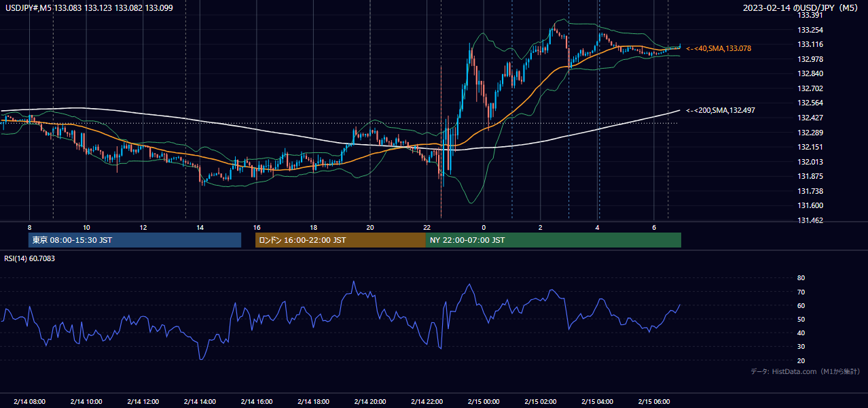This screenshot has height=408, width=868.
Task: Click price axis value 131.738
Action: [x=810, y=192]
